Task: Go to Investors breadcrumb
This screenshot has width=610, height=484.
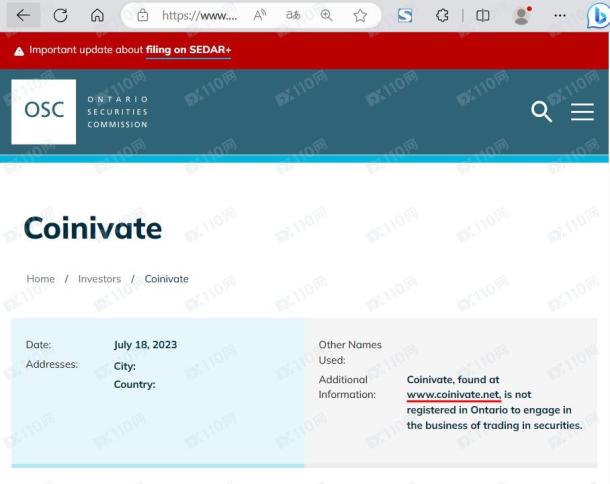Action: [x=100, y=279]
